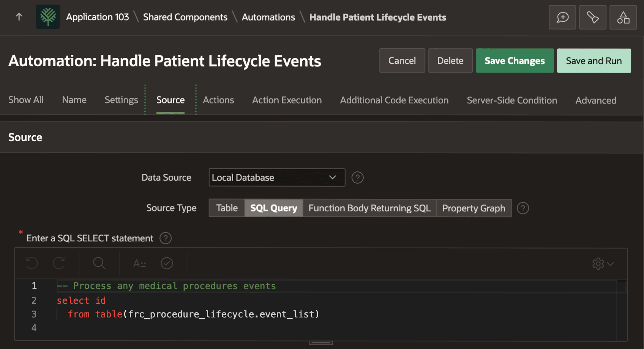Switch to the Settings tab
This screenshot has height=349, width=644.
pyautogui.click(x=121, y=100)
